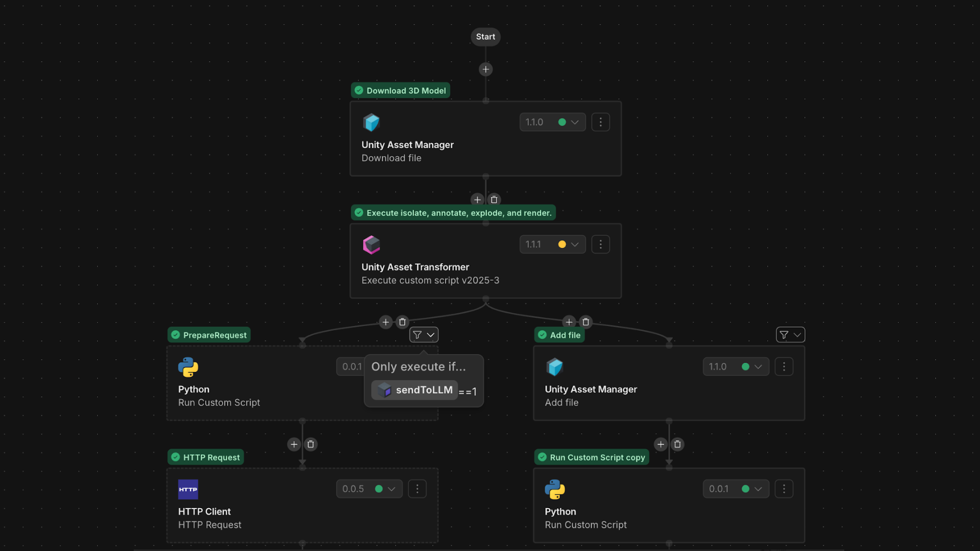Open the more options menu on Download file node

point(601,122)
